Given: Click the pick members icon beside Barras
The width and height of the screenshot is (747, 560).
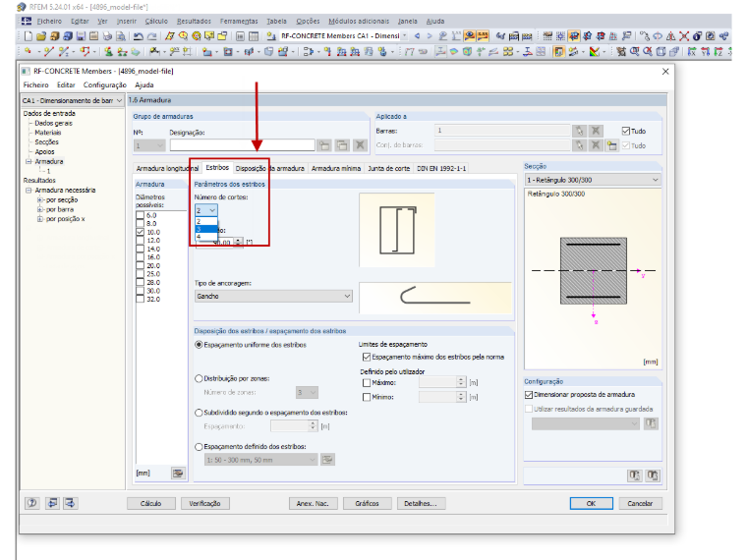Looking at the screenshot, I should coord(579,131).
